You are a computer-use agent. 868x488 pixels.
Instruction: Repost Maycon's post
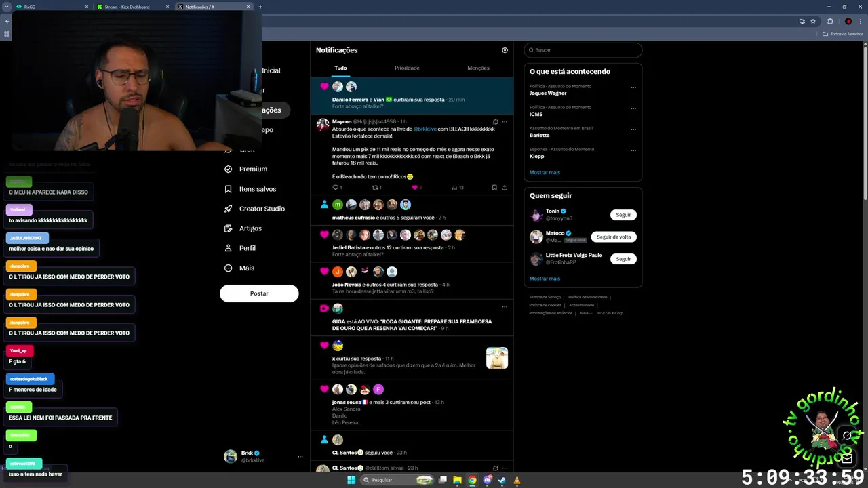coord(375,188)
